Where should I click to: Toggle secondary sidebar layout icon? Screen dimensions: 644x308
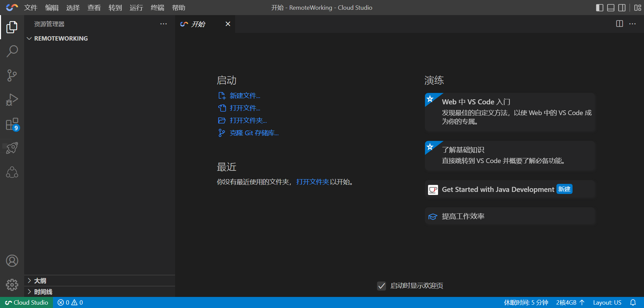pos(622,8)
